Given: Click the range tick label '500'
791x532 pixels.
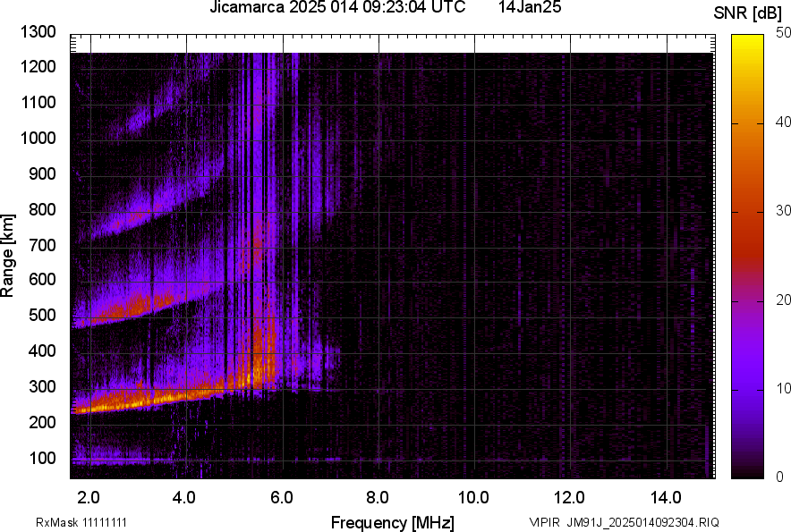Looking at the screenshot, I should coord(42,315).
